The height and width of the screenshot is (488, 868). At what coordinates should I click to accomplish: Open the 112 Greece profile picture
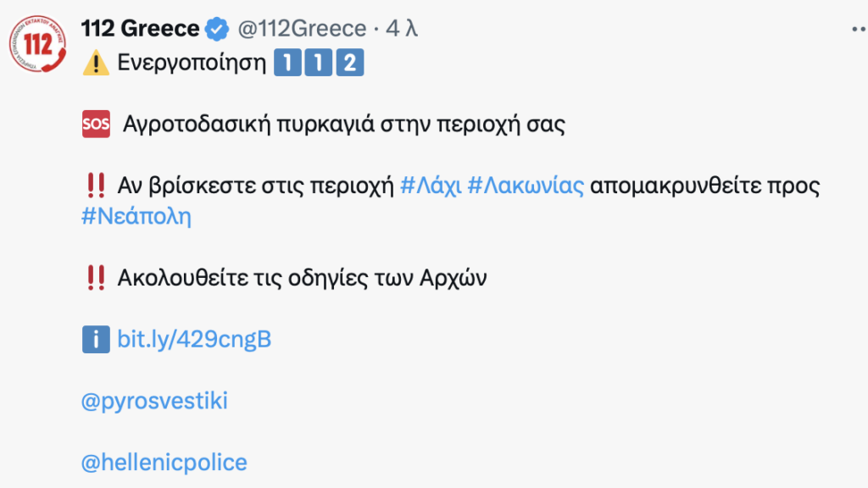tap(35, 45)
